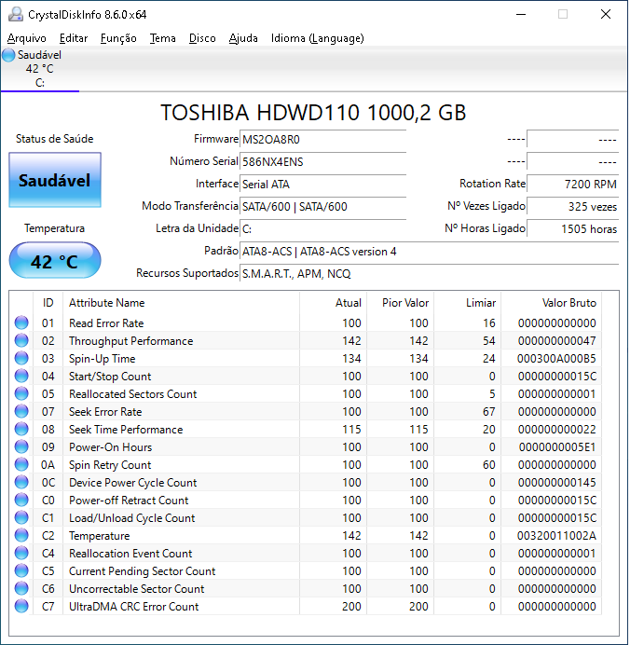Click the Nº Horas Ligado value 1505 horas
Screen dimensions: 644x645
pos(573,228)
